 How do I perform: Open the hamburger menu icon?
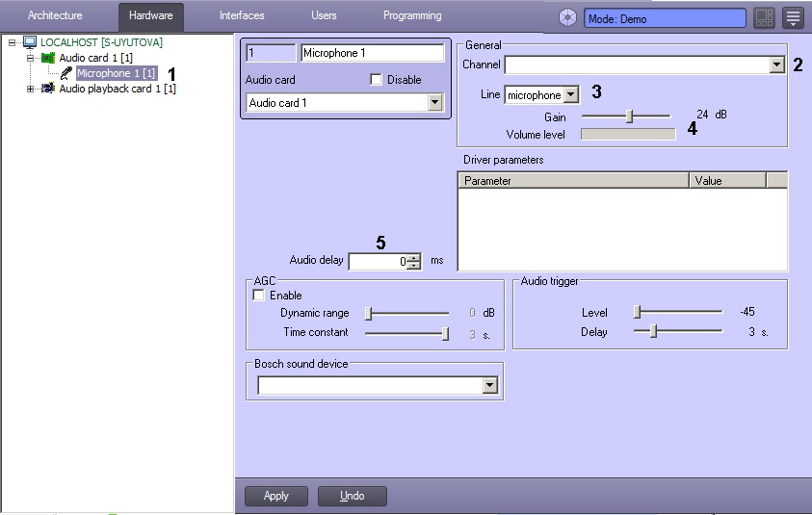[x=793, y=18]
